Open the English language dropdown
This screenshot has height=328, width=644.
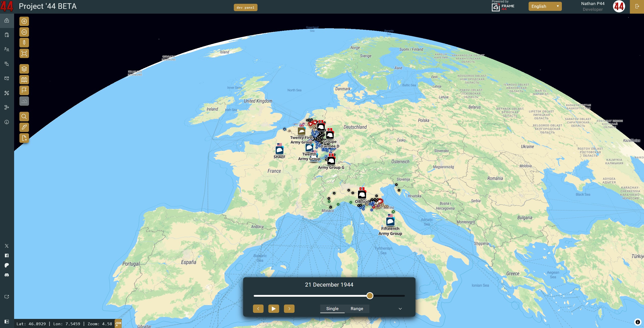(x=545, y=6)
